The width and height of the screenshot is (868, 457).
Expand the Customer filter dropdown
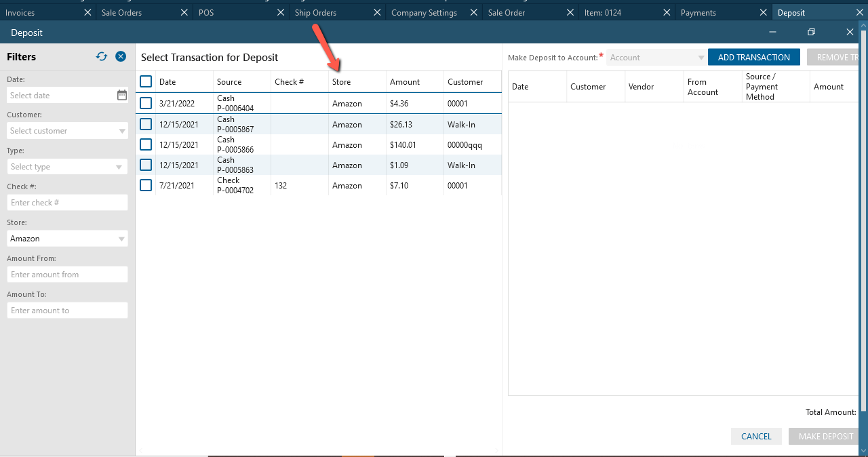point(122,131)
